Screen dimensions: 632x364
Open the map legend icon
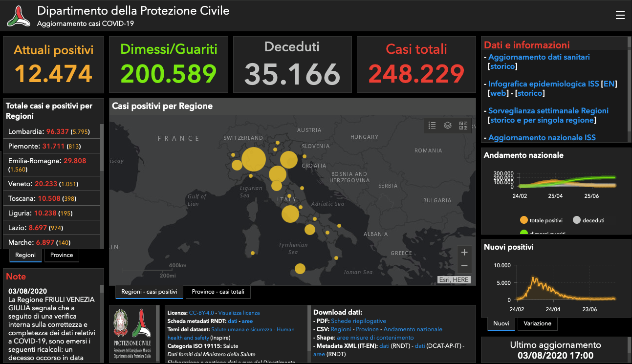432,126
